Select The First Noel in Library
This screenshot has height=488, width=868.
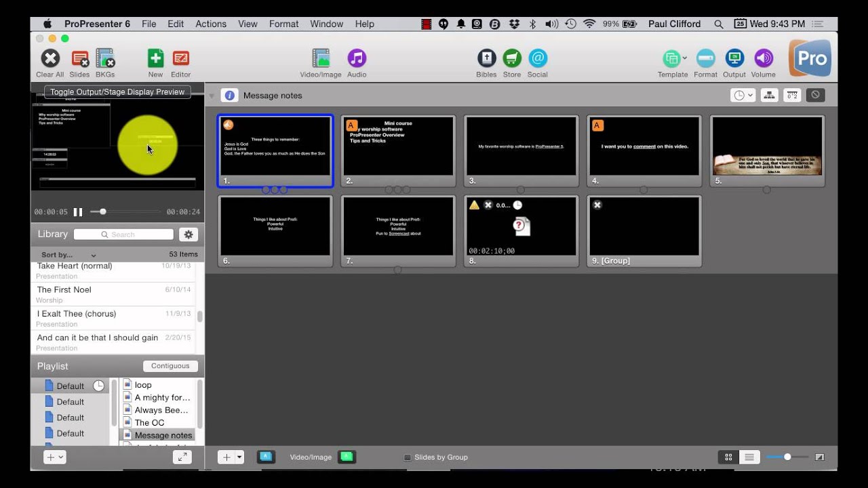pyautogui.click(x=114, y=294)
